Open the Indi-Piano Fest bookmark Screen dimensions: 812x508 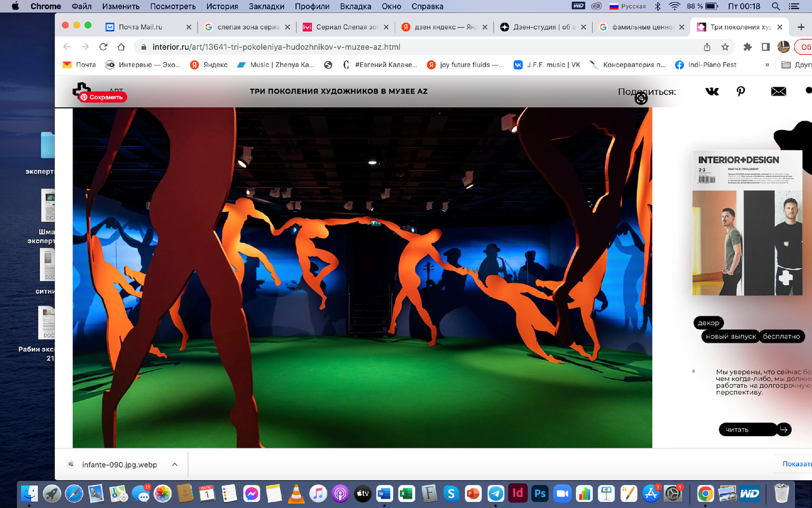coord(706,65)
